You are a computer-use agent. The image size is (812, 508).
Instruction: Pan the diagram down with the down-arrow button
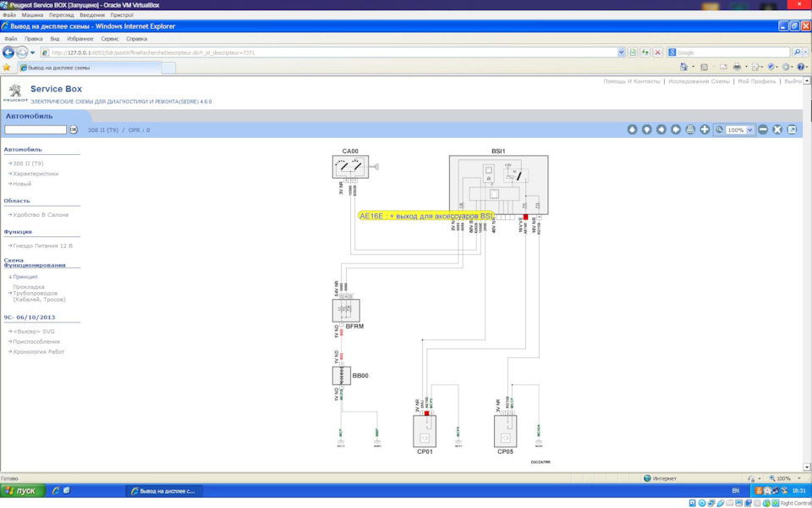(x=646, y=130)
